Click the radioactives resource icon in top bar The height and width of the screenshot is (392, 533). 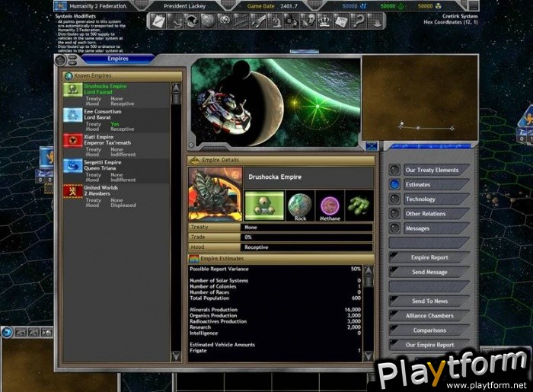tap(439, 6)
